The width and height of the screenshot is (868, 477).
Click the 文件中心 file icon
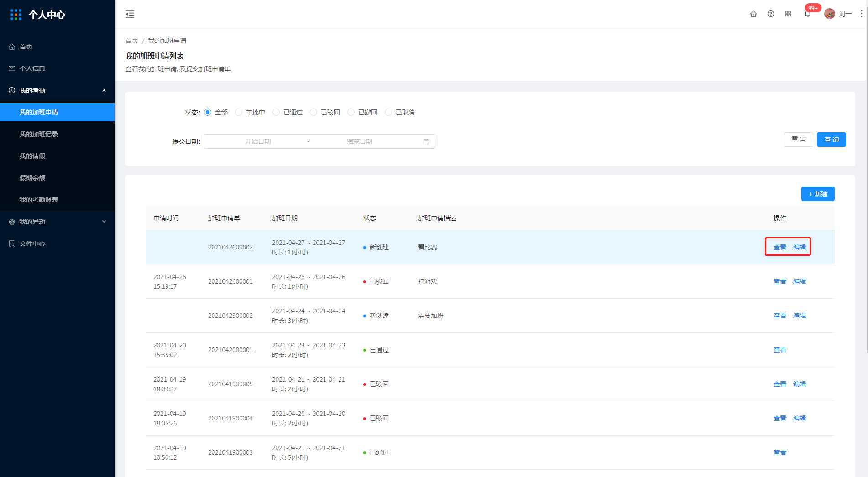click(12, 244)
